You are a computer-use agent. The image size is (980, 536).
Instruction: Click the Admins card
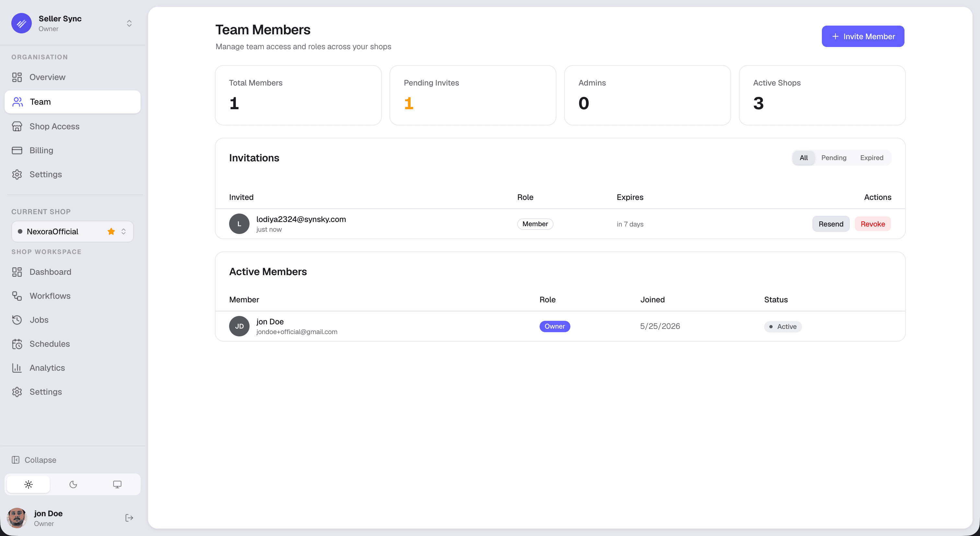pos(647,95)
